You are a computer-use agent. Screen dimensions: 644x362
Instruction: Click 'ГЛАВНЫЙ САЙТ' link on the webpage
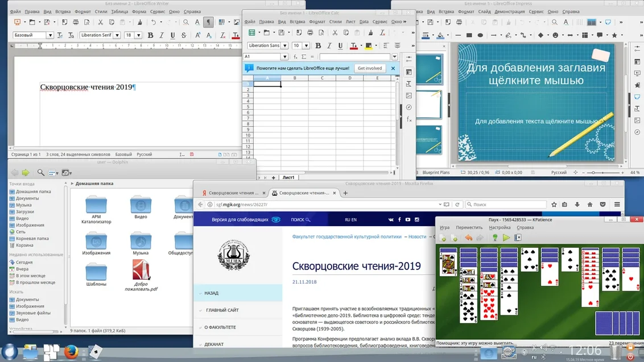point(222,310)
